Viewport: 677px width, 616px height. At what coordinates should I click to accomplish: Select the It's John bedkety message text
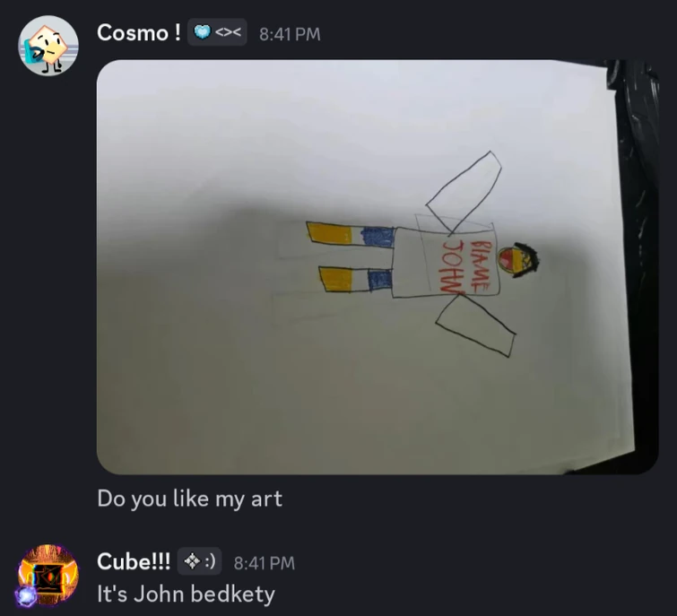click(x=186, y=594)
